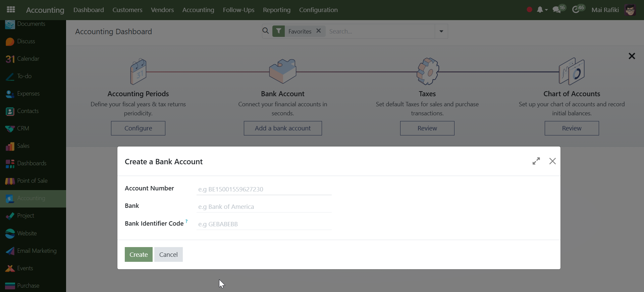Open the activities clock icon
This screenshot has width=644, height=292.
pos(576,10)
